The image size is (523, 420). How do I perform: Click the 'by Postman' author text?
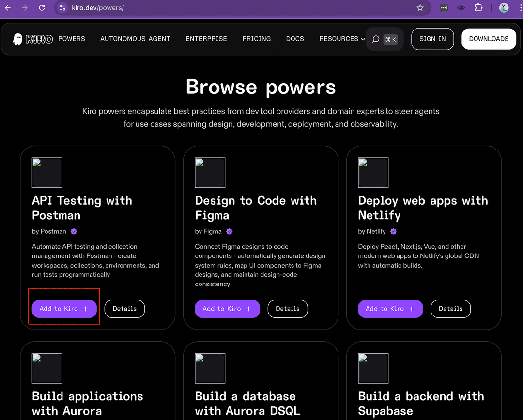[x=49, y=231]
